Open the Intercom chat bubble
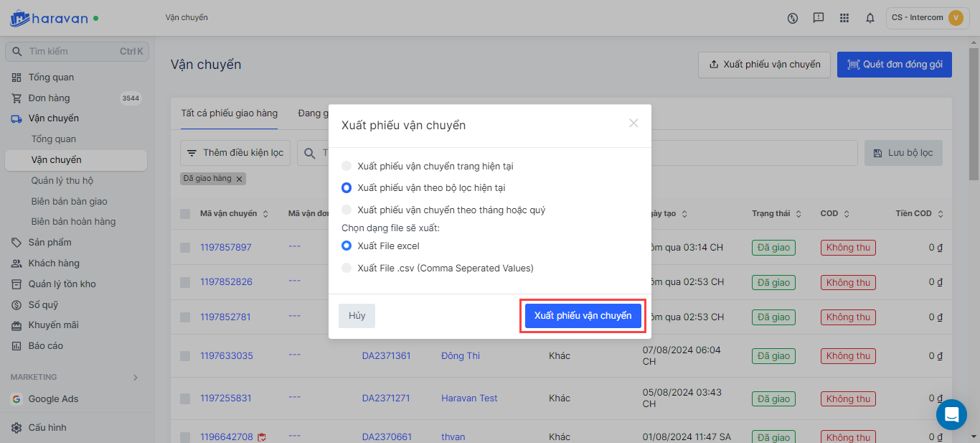Image resolution: width=980 pixels, height=443 pixels. point(951,414)
